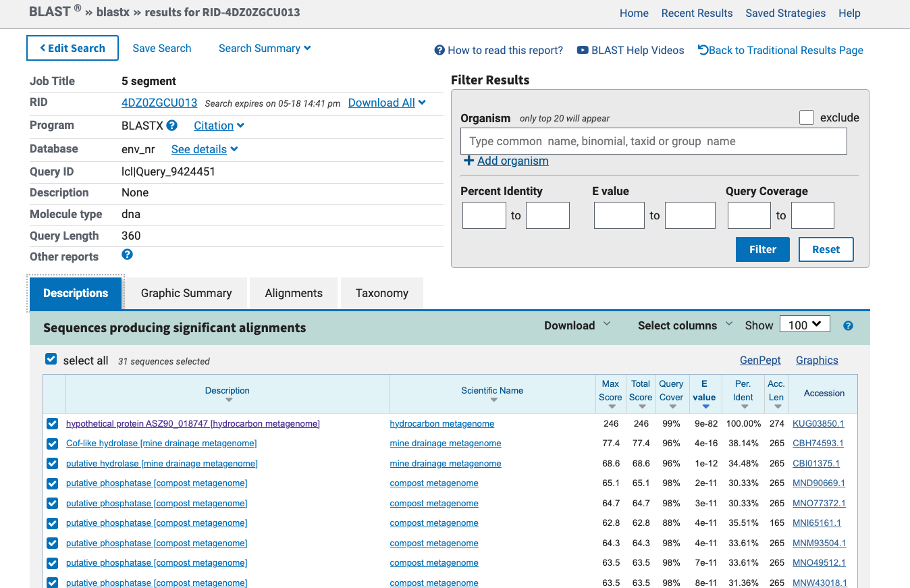Click the GenPept link
Image resolution: width=910 pixels, height=588 pixels.
coord(760,360)
